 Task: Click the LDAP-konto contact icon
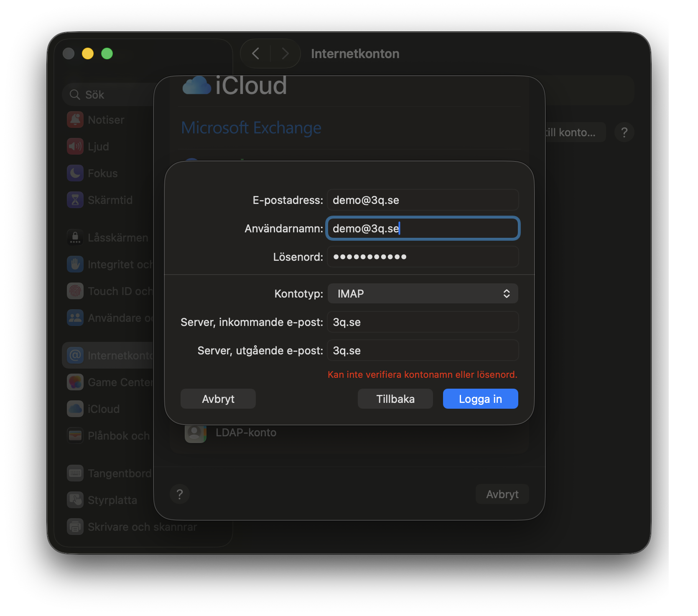pyautogui.click(x=195, y=433)
